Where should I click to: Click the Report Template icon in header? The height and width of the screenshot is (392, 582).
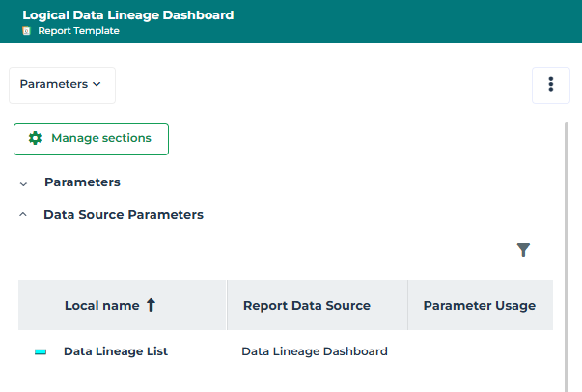click(27, 31)
